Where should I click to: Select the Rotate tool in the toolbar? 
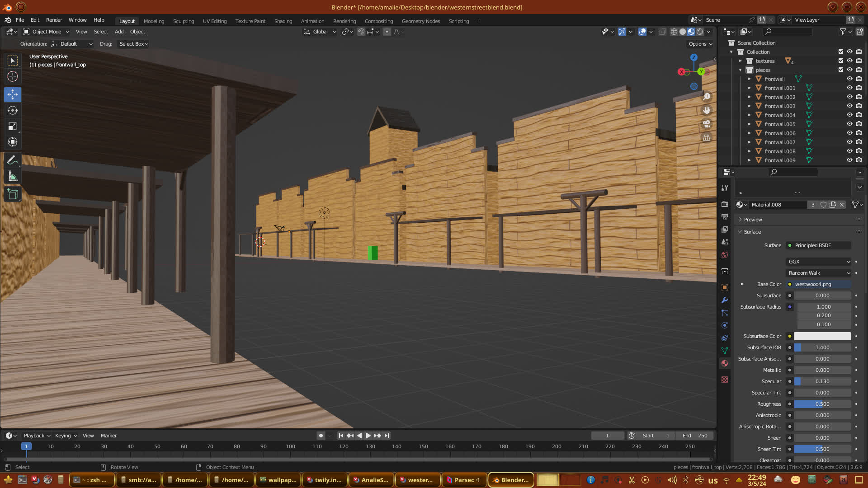pyautogui.click(x=13, y=110)
